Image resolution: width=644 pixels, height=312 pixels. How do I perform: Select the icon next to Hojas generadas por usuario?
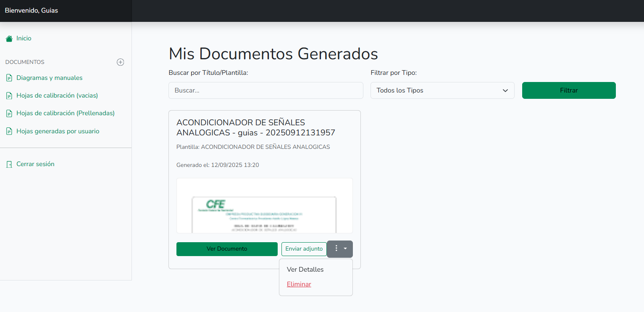(9, 131)
